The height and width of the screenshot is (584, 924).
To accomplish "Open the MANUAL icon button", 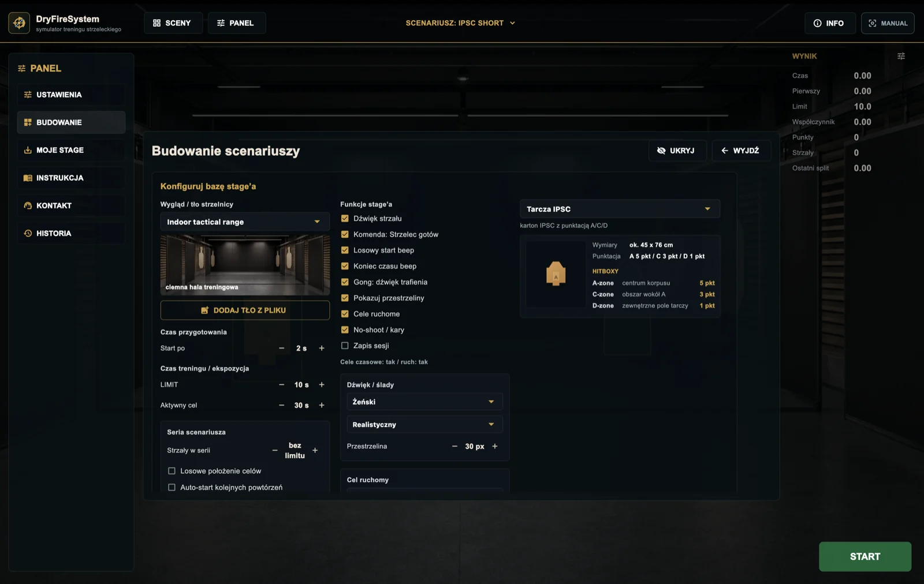I will (x=888, y=23).
